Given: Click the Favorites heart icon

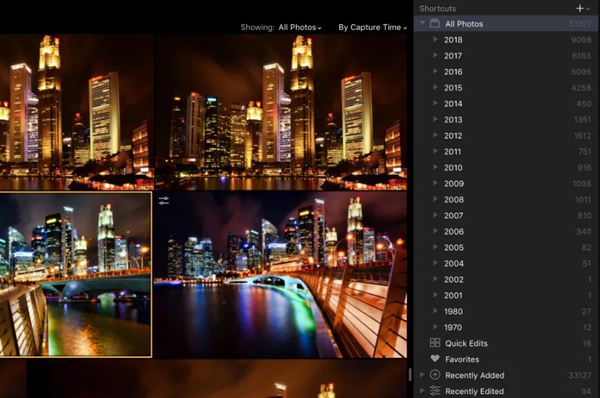Looking at the screenshot, I should click(x=435, y=359).
